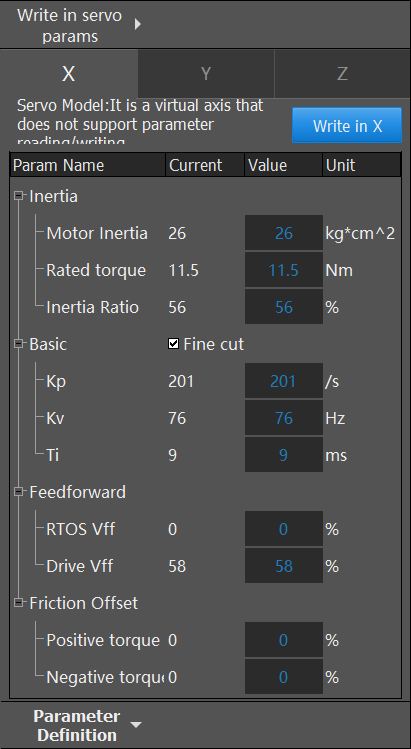Click the Value column header
The height and width of the screenshot is (749, 411).
[x=283, y=165]
